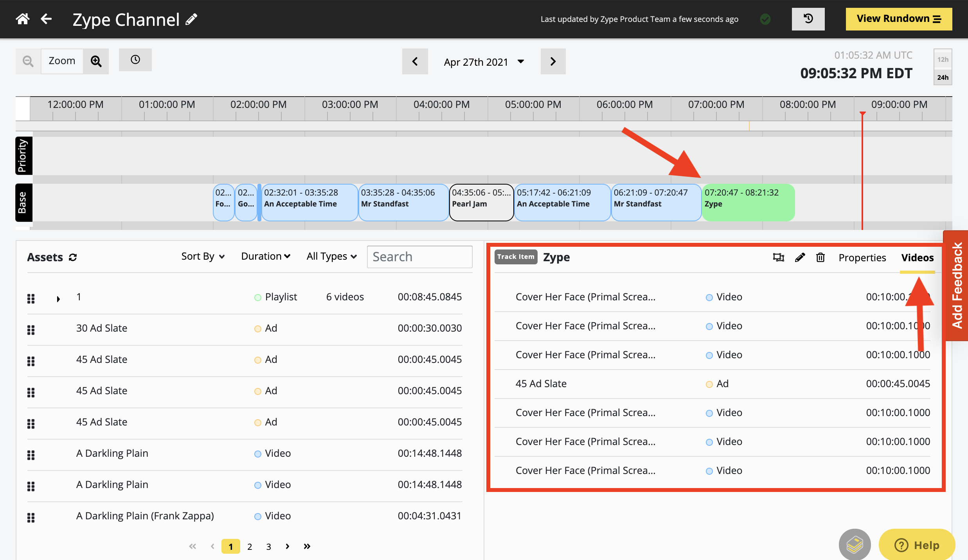Open the Add Feedback side tab
Image resolution: width=968 pixels, height=560 pixels.
coord(956,285)
